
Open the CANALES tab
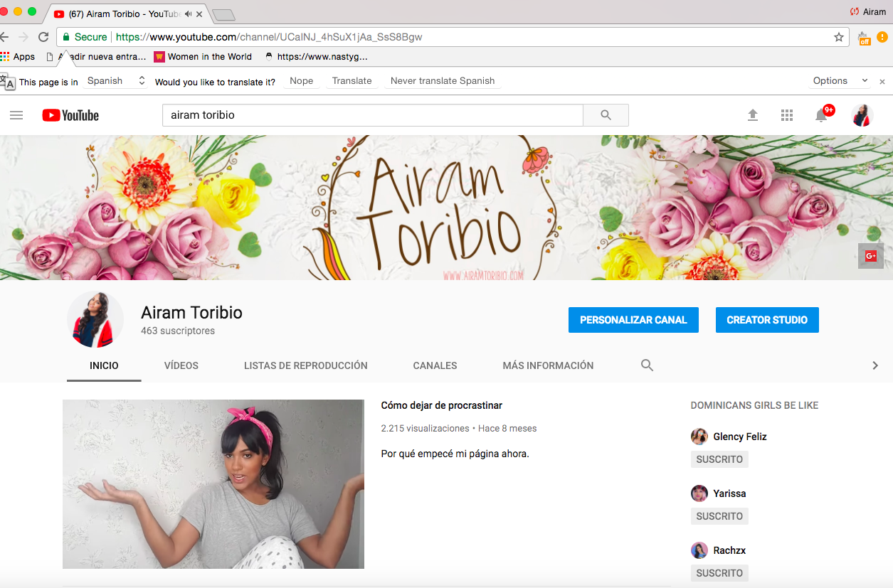click(x=435, y=365)
